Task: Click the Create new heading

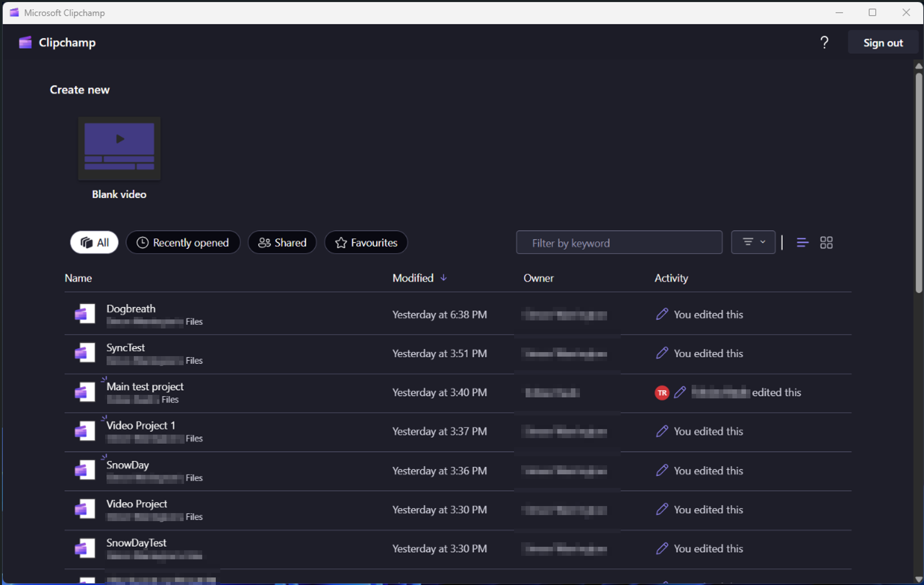Action: click(79, 90)
